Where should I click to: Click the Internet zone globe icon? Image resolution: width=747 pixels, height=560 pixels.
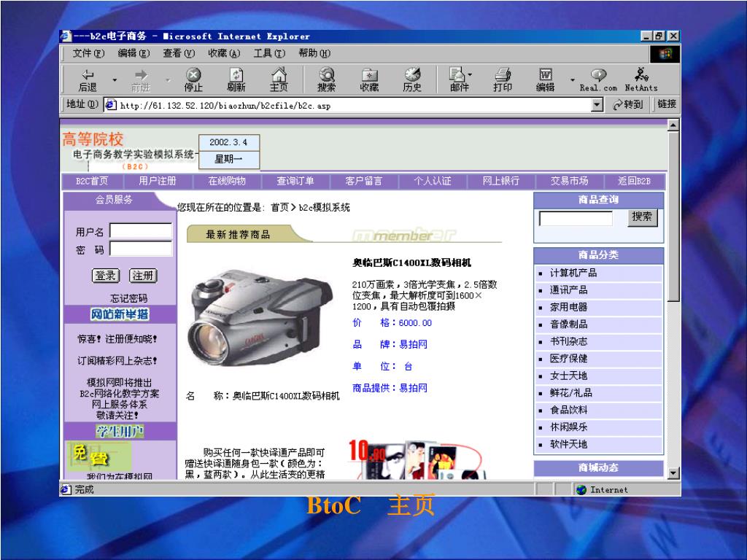pyautogui.click(x=581, y=489)
